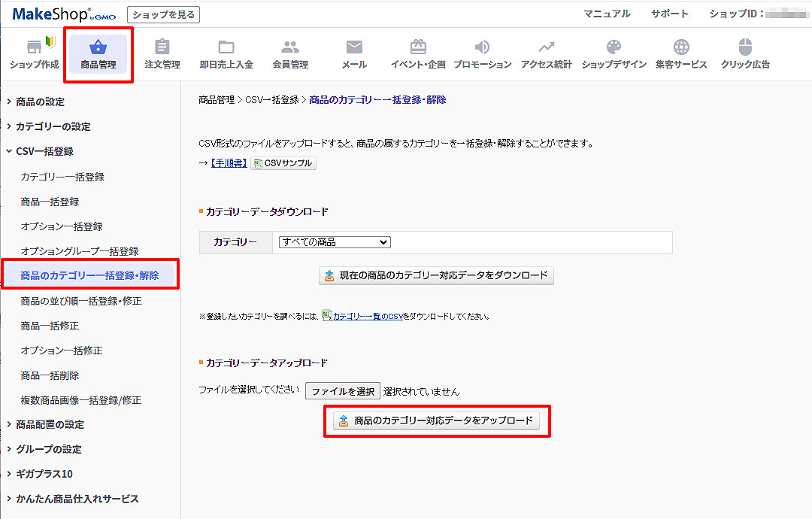Screen dimensions: 812x519
Task: Click the ファイルを選択 button
Action: click(343, 391)
